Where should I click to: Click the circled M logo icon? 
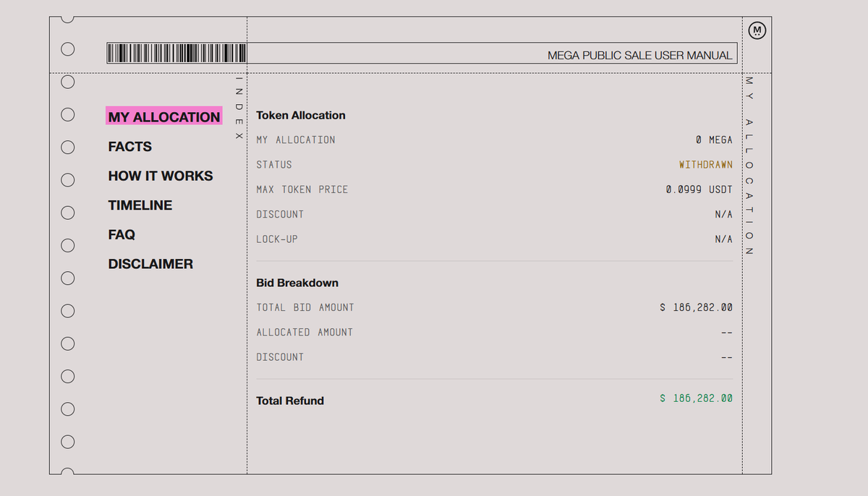click(x=757, y=31)
